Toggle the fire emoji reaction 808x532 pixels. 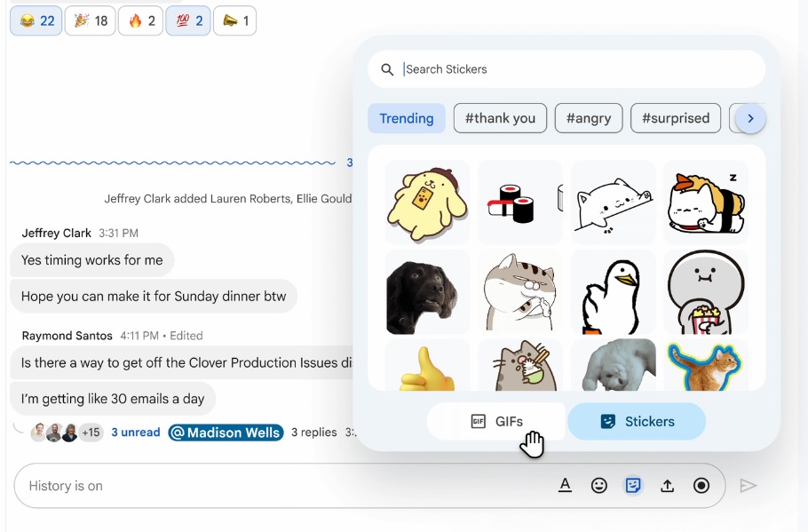(x=142, y=20)
